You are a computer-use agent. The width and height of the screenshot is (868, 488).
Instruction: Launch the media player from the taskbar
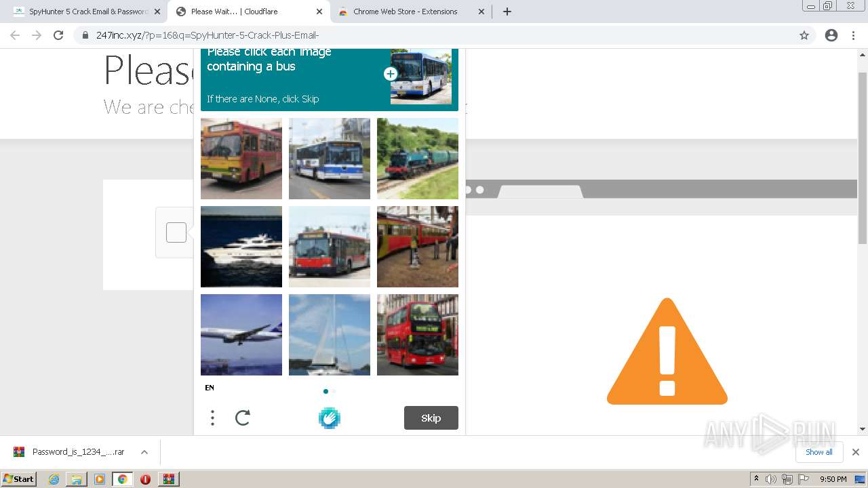(100, 479)
